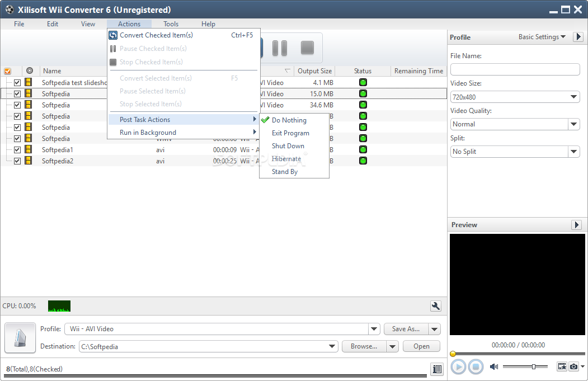Expand the Profile Wii - AVI Video dropdown
Viewport: 588px width, 381px height.
pos(374,329)
